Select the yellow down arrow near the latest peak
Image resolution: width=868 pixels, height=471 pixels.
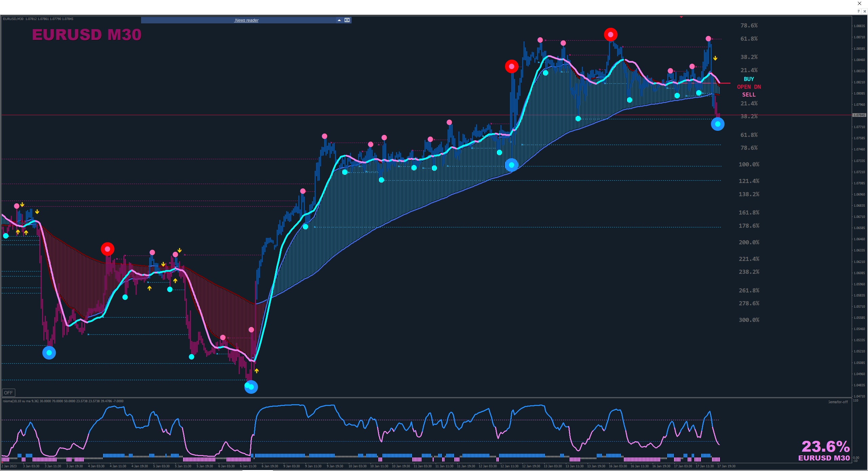(715, 58)
